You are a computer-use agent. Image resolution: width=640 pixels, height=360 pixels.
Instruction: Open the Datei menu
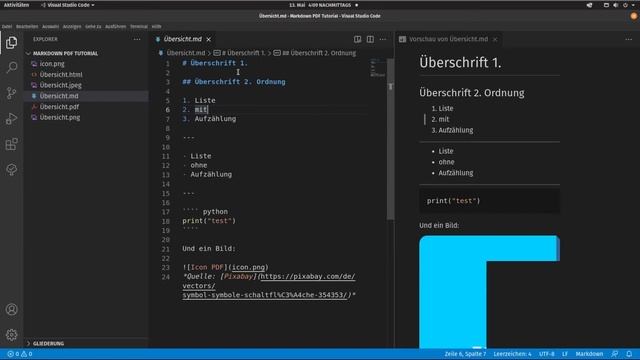pos(7,27)
